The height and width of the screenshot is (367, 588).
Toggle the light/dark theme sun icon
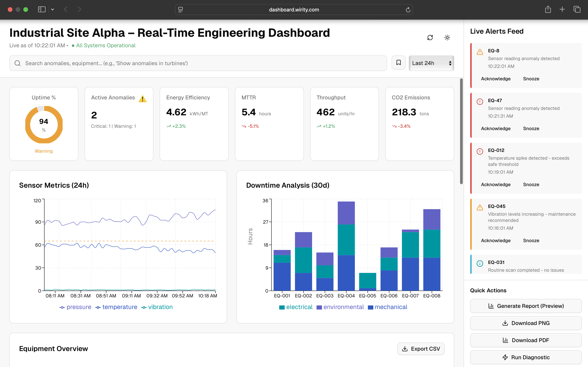[447, 38]
